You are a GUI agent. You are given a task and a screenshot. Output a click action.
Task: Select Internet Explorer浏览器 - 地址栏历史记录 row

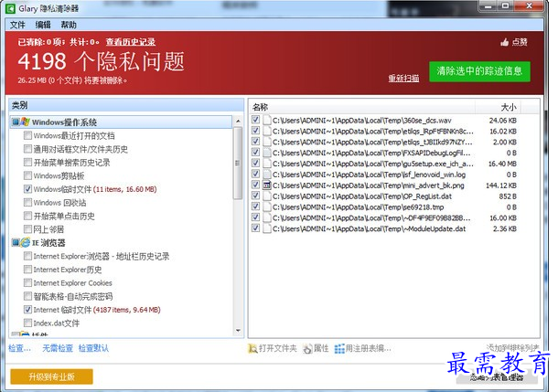[102, 256]
